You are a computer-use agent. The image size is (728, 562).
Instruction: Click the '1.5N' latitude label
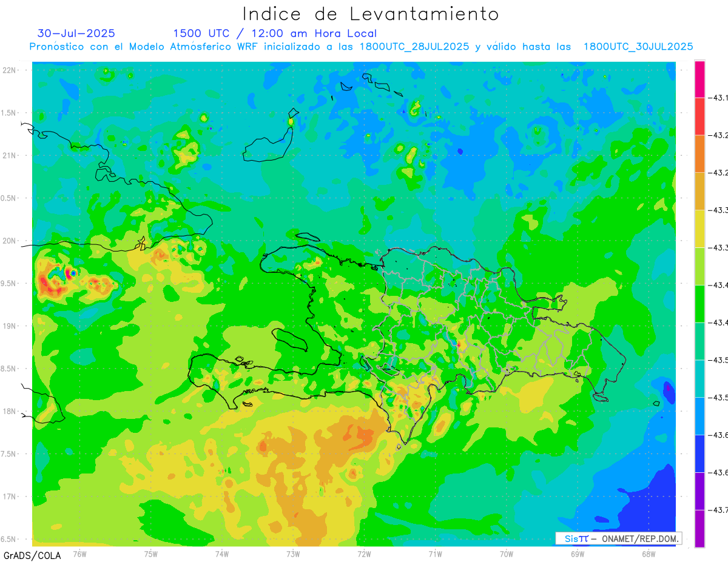click(9, 113)
